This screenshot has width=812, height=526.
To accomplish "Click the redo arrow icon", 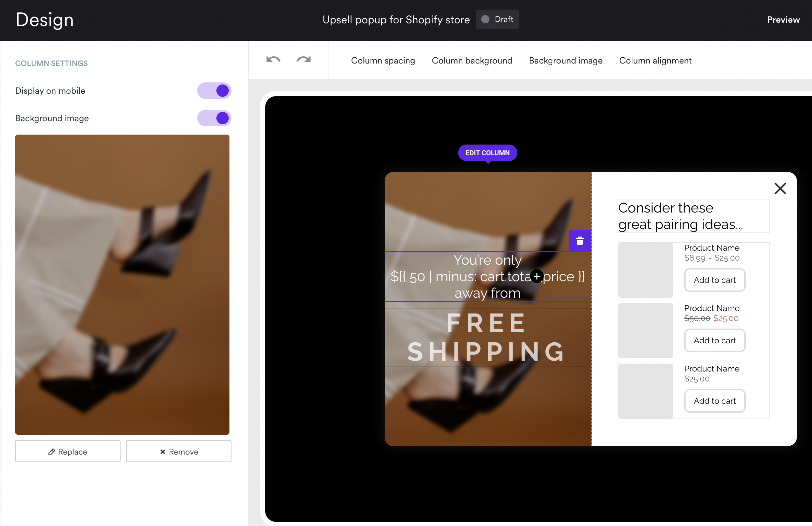I will coord(303,60).
